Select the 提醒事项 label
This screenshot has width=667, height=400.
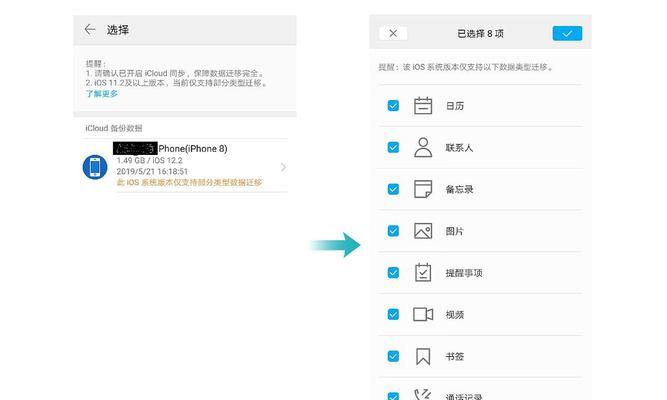pyautogui.click(x=464, y=273)
